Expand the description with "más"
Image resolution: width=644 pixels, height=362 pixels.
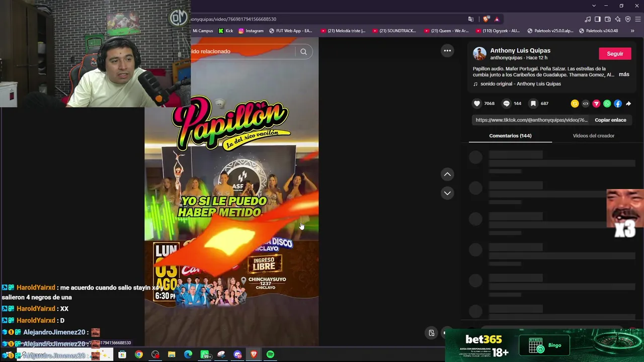[624, 74]
